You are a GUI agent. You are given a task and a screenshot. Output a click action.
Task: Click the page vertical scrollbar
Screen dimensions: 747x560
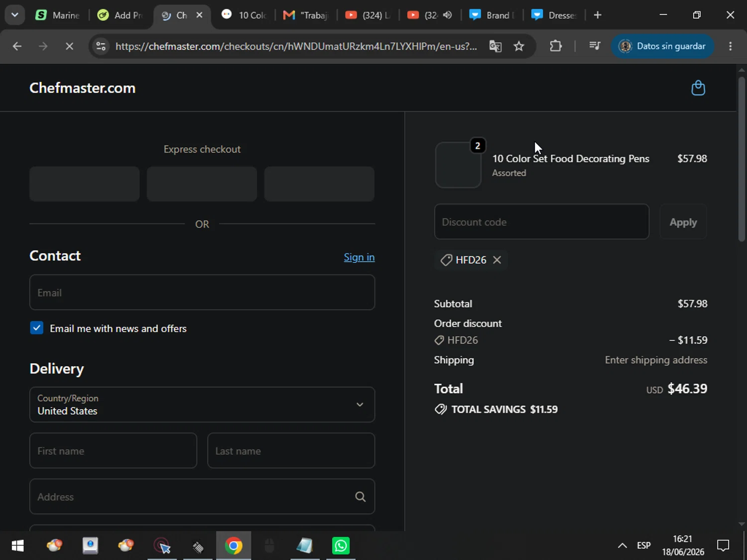(742, 159)
